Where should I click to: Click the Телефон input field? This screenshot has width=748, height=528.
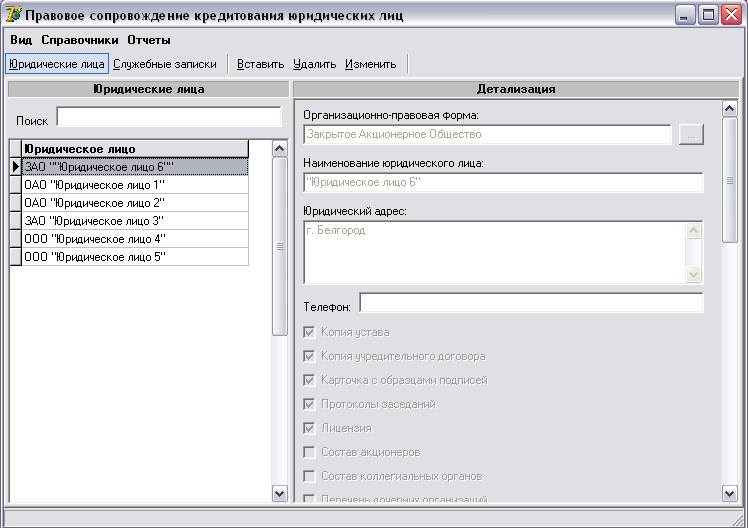pos(531,303)
